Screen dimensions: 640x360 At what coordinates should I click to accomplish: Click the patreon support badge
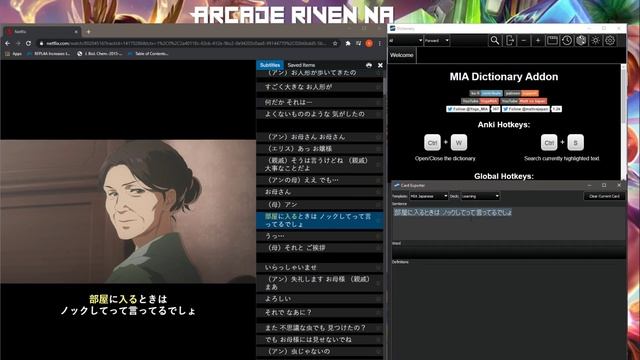pos(522,93)
